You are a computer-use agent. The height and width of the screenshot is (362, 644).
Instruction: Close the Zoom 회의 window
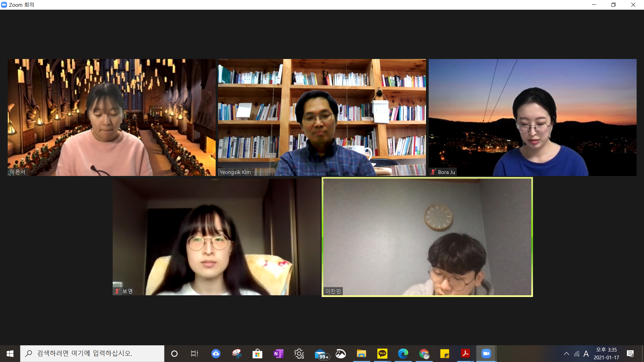tap(633, 5)
